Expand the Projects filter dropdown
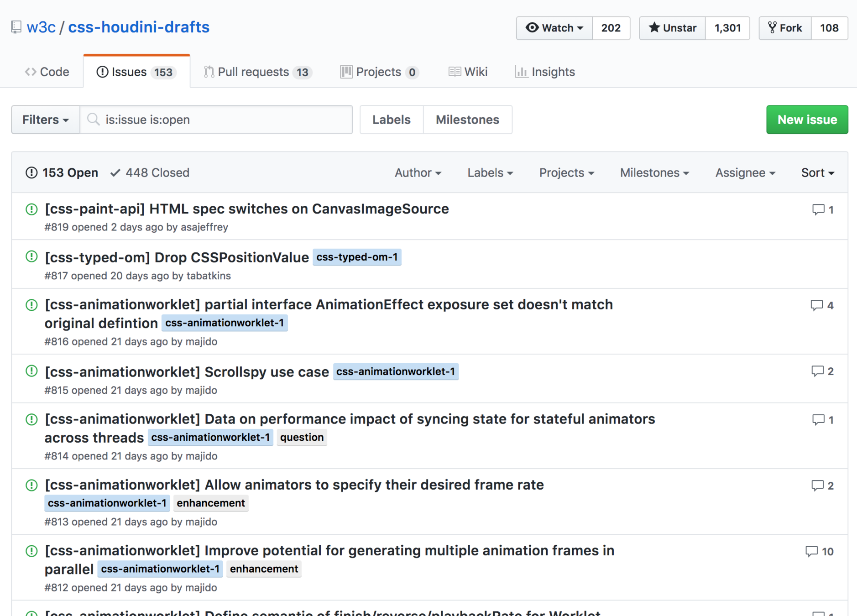 pyautogui.click(x=566, y=172)
